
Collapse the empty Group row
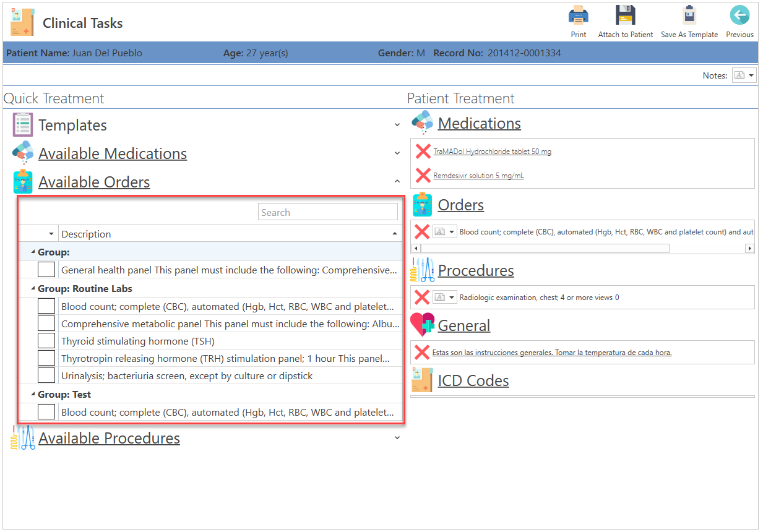[x=33, y=252]
